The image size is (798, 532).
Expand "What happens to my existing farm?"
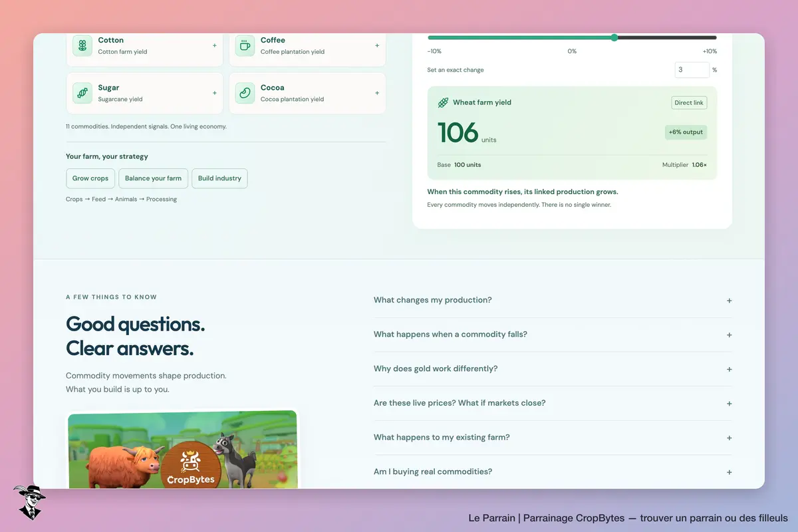coord(553,438)
